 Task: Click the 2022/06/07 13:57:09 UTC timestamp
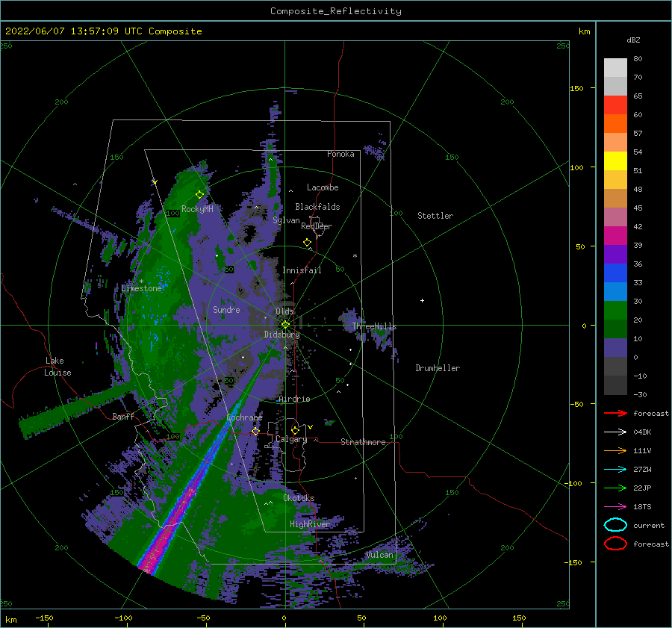point(74,31)
